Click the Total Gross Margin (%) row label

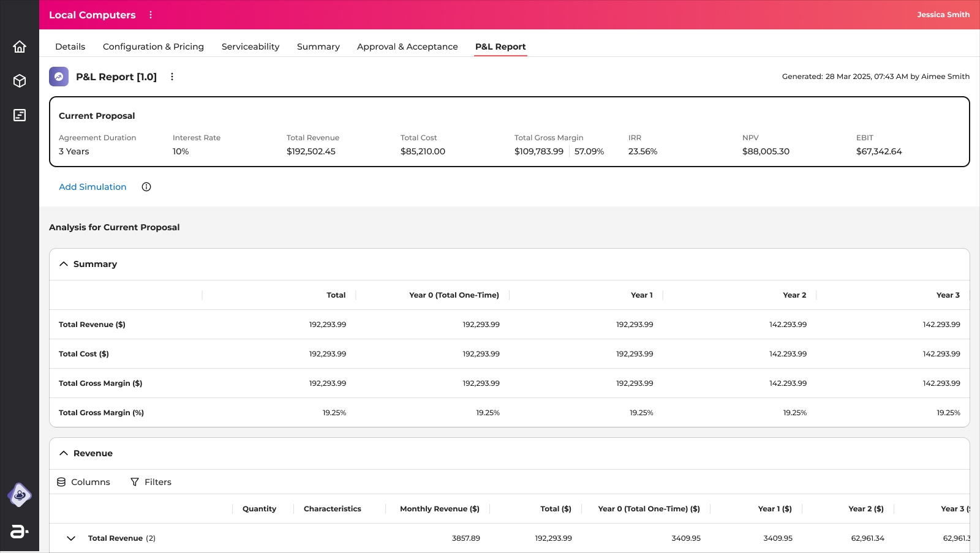(x=101, y=413)
